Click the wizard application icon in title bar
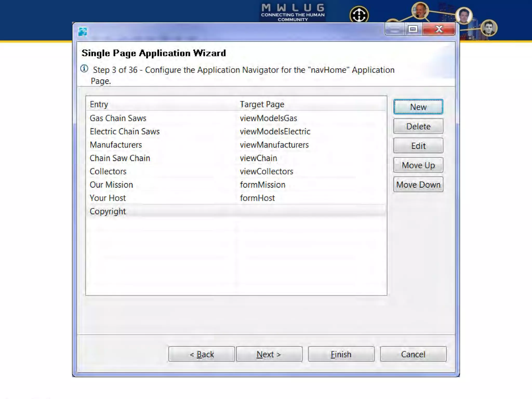 tap(83, 32)
